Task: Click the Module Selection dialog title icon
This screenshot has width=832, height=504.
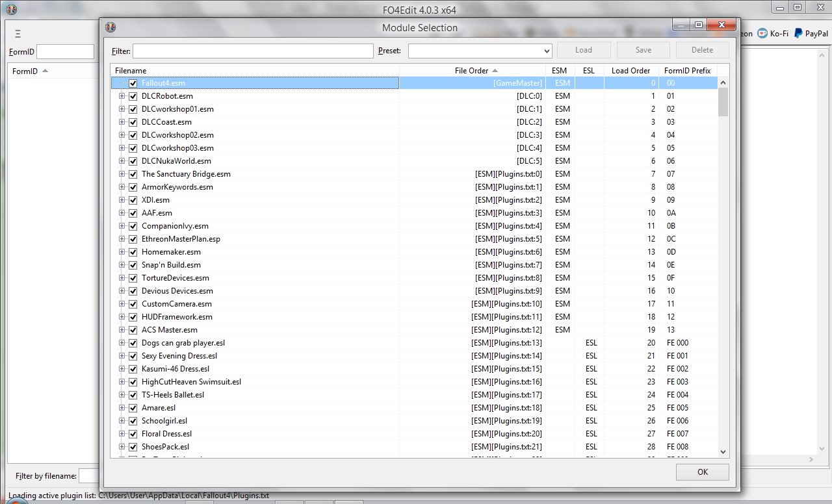Action: 110,27
